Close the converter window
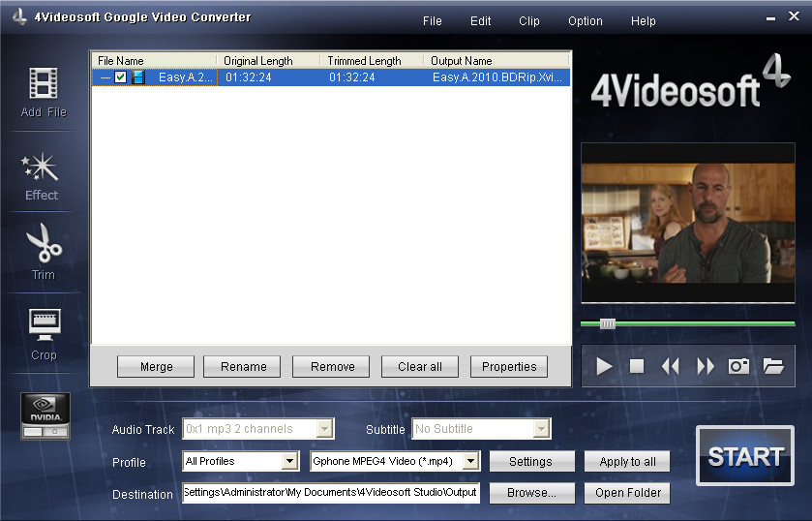The image size is (812, 521). pos(794,16)
